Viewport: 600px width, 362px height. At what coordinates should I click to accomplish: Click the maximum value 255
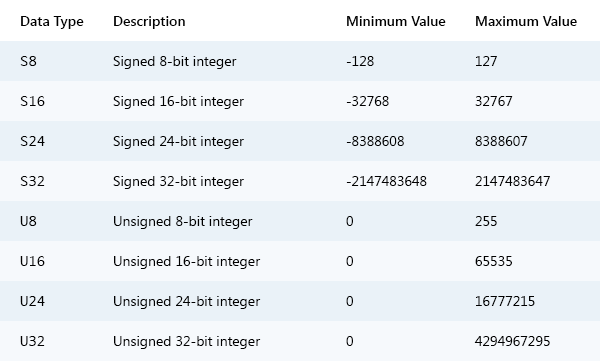coord(486,221)
